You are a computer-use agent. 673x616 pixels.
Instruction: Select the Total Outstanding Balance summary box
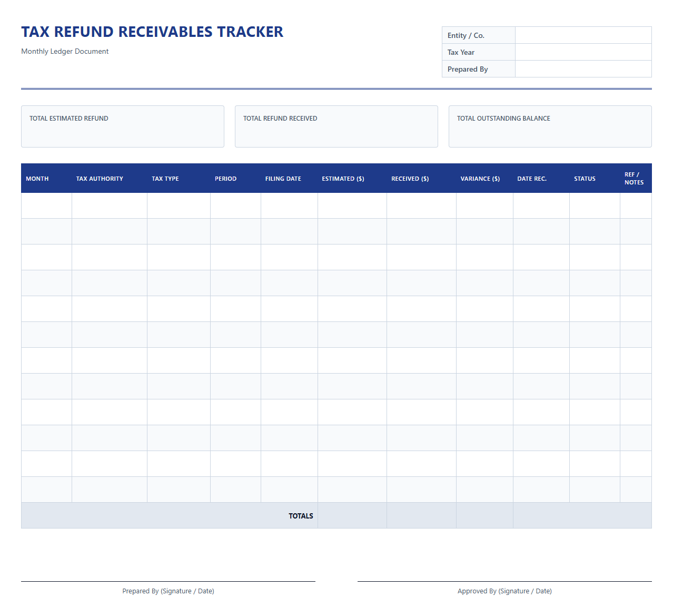(x=550, y=126)
